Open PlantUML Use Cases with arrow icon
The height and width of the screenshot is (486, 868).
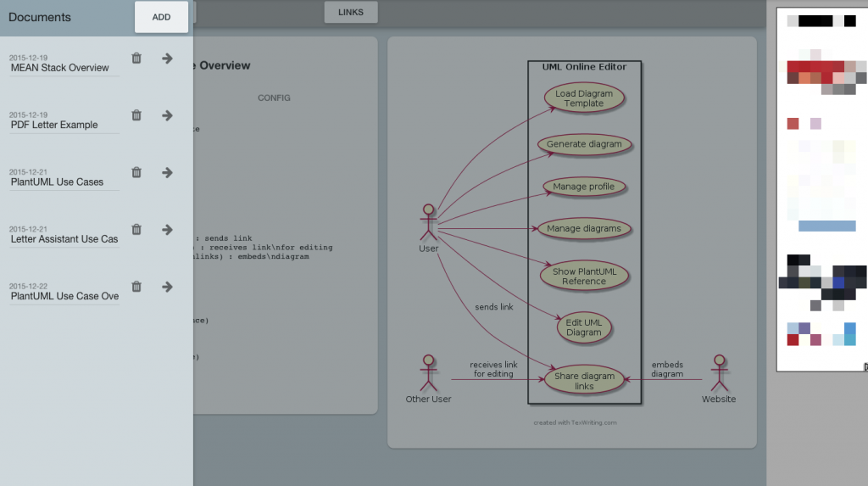[167, 172]
